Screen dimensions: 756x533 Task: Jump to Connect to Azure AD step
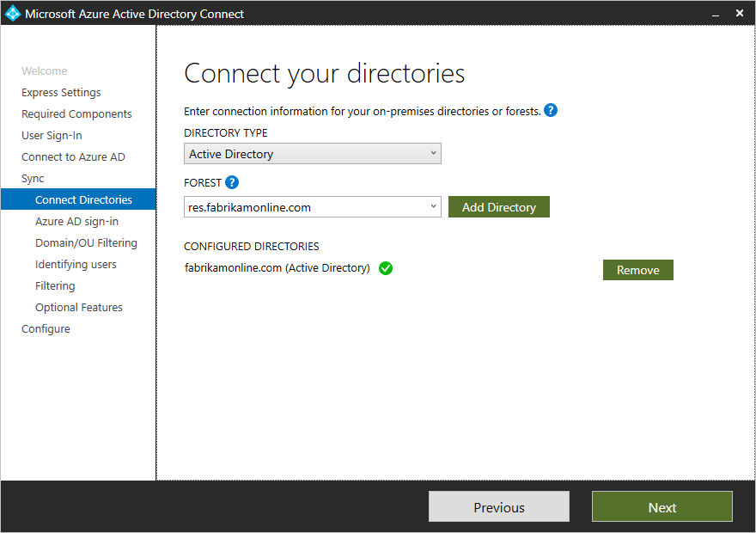(x=73, y=157)
